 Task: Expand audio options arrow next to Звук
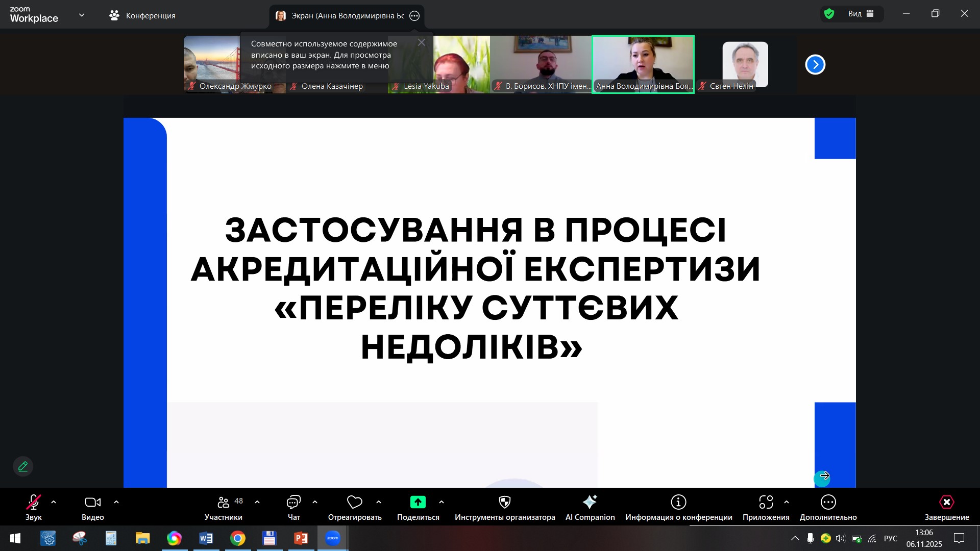click(54, 503)
